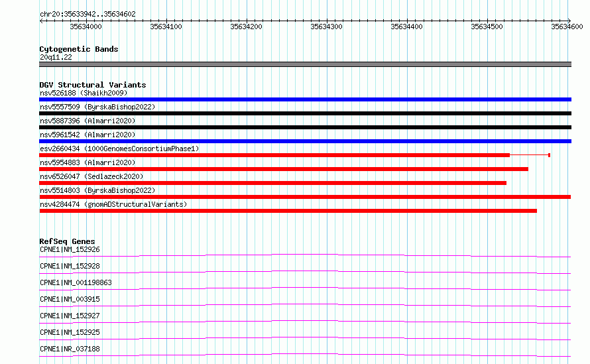Select the blue nsv5961542 variant bar
Screen dimensions: 590x364
point(305,141)
